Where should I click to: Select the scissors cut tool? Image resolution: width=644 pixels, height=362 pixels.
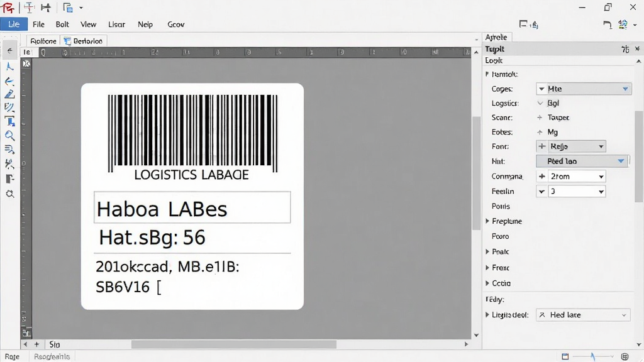coord(9,164)
